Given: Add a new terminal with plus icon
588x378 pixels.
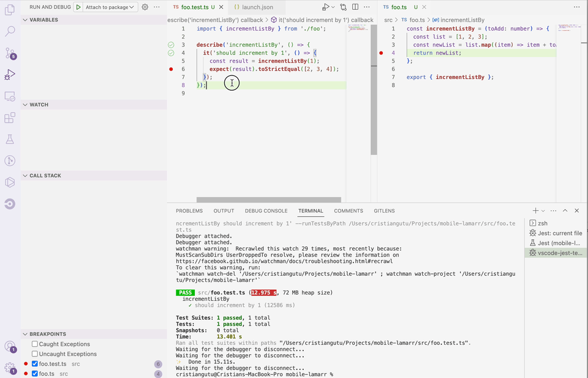Looking at the screenshot, I should (535, 211).
